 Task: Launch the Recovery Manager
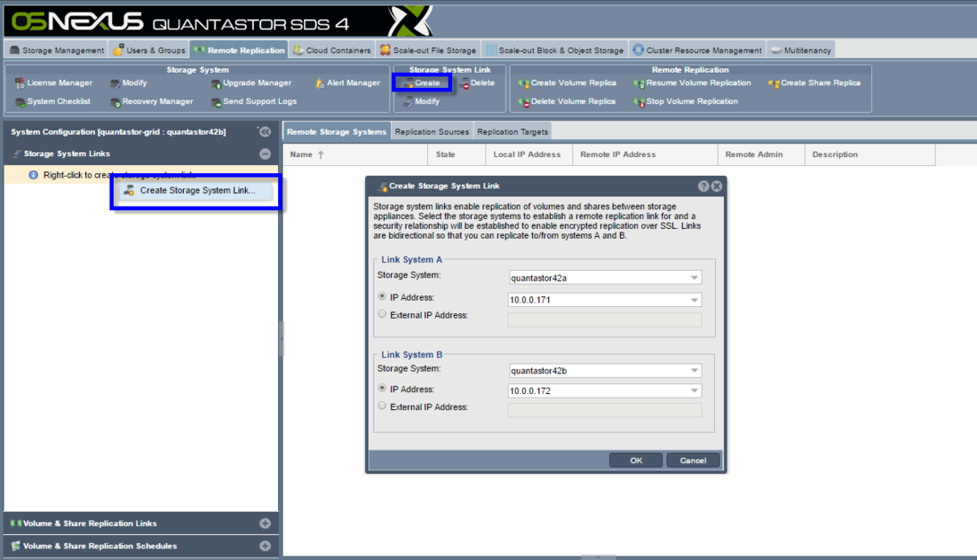click(151, 101)
